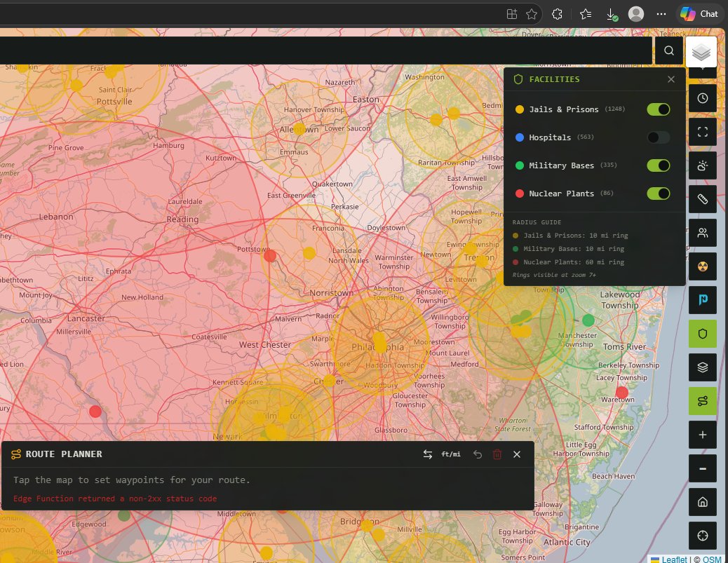
Task: Click the red nuclear marker near Waretown
Action: 621,393
